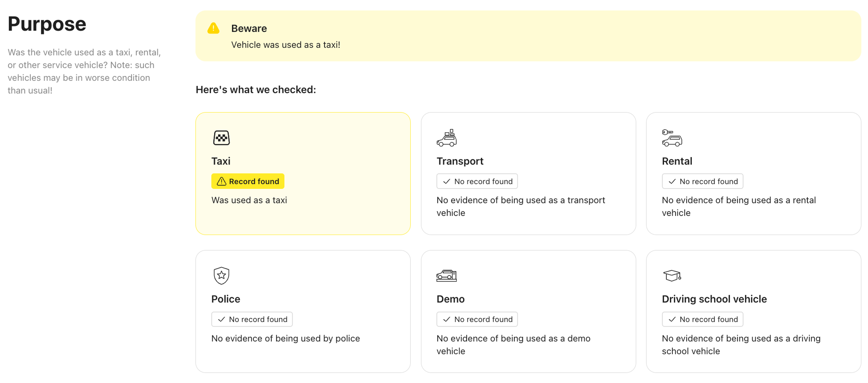Click the Transport car with luggage icon
The width and height of the screenshot is (868, 383).
pyautogui.click(x=446, y=138)
